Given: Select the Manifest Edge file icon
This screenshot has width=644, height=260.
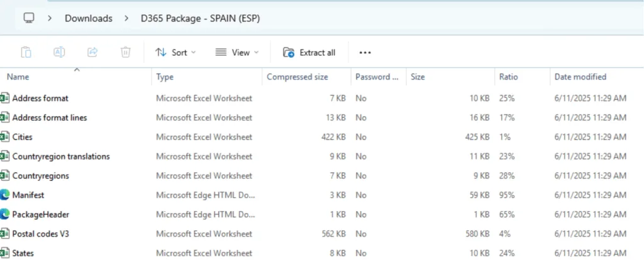Looking at the screenshot, I should click(5, 195).
